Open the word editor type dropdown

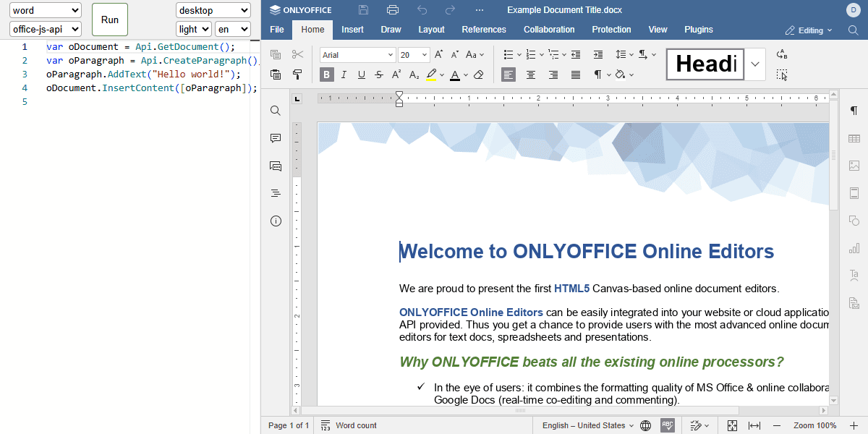[x=46, y=11]
